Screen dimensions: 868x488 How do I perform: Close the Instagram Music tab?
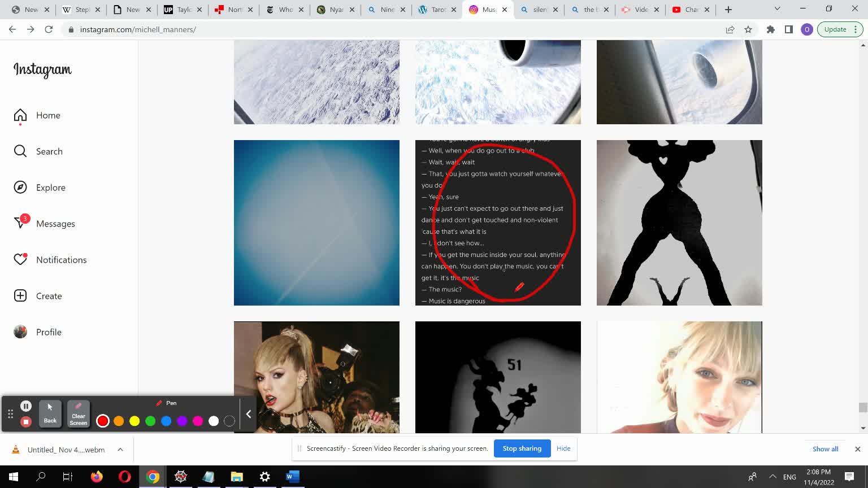[x=505, y=10]
